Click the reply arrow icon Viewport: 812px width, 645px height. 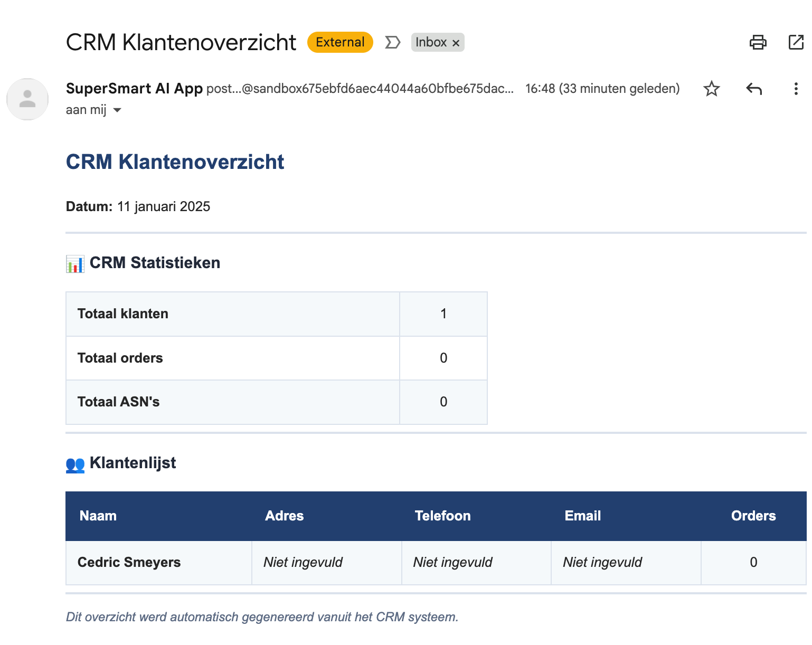pyautogui.click(x=753, y=89)
